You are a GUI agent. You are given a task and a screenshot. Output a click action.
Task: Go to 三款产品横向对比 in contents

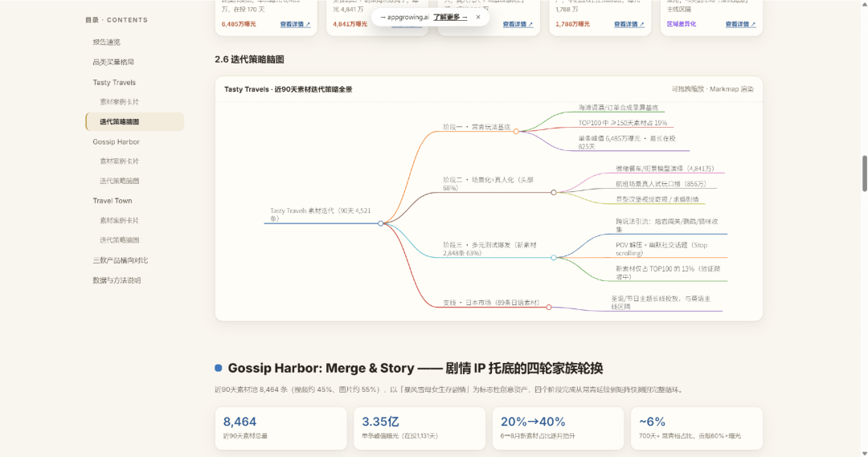pyautogui.click(x=120, y=260)
